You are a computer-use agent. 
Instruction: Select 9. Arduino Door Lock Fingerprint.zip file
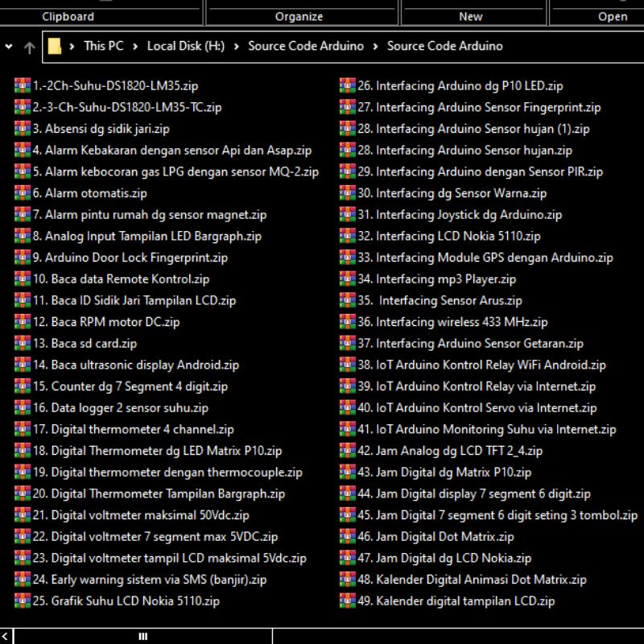coord(130,258)
